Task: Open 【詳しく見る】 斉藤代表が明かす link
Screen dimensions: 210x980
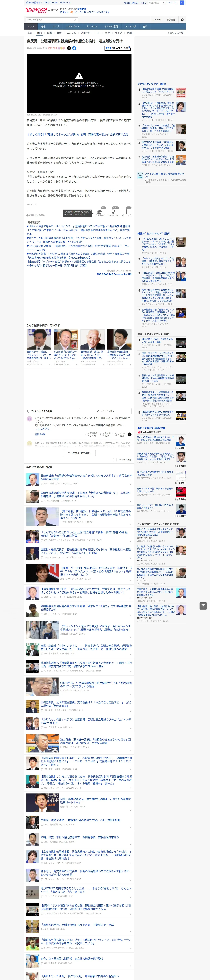Action: pos(77,134)
